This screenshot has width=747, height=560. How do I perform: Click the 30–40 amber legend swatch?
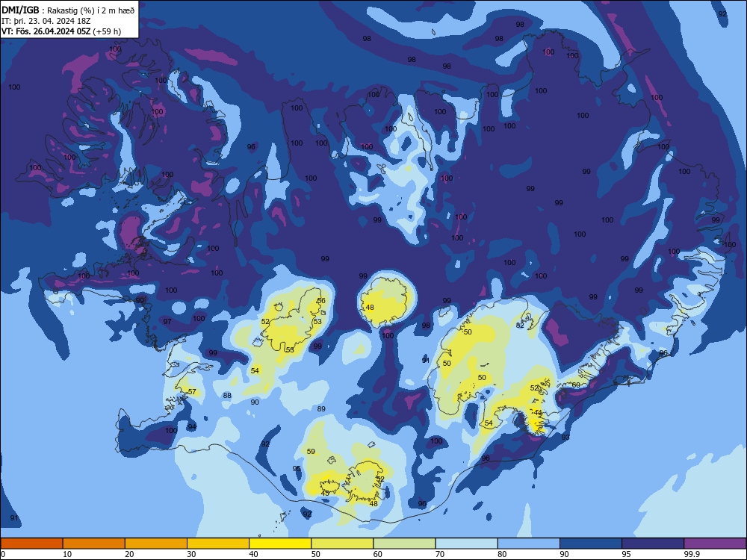(218, 544)
